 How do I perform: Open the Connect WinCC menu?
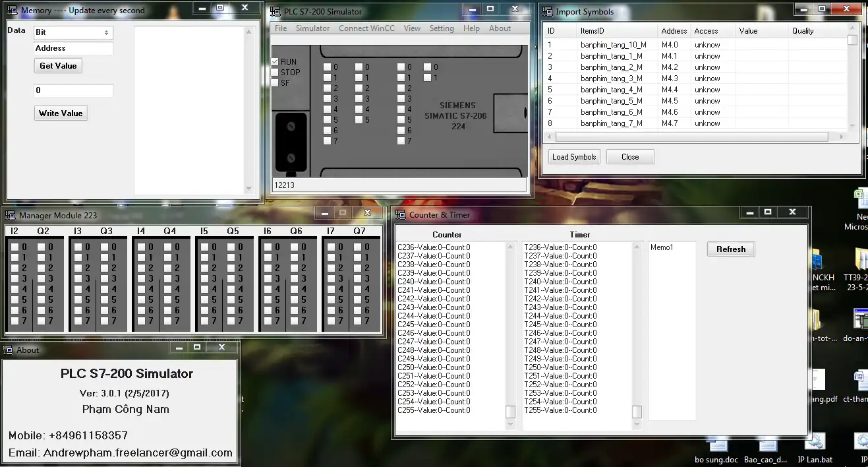point(366,28)
